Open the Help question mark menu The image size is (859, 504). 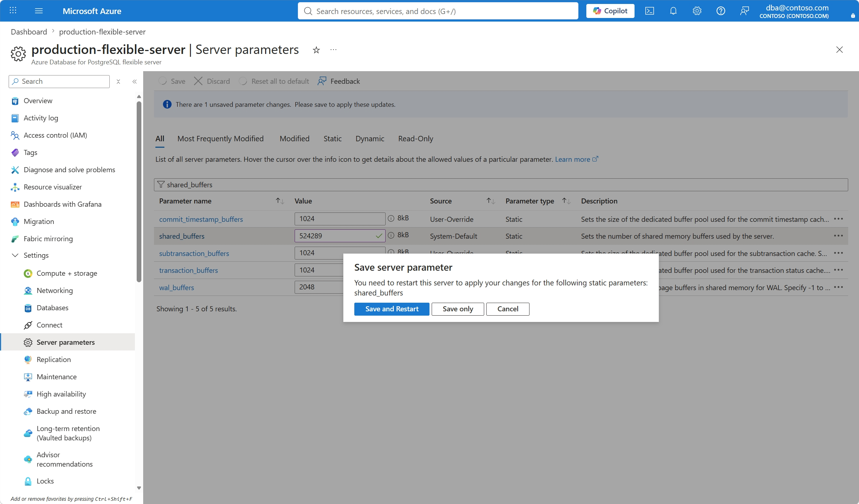coord(721,11)
